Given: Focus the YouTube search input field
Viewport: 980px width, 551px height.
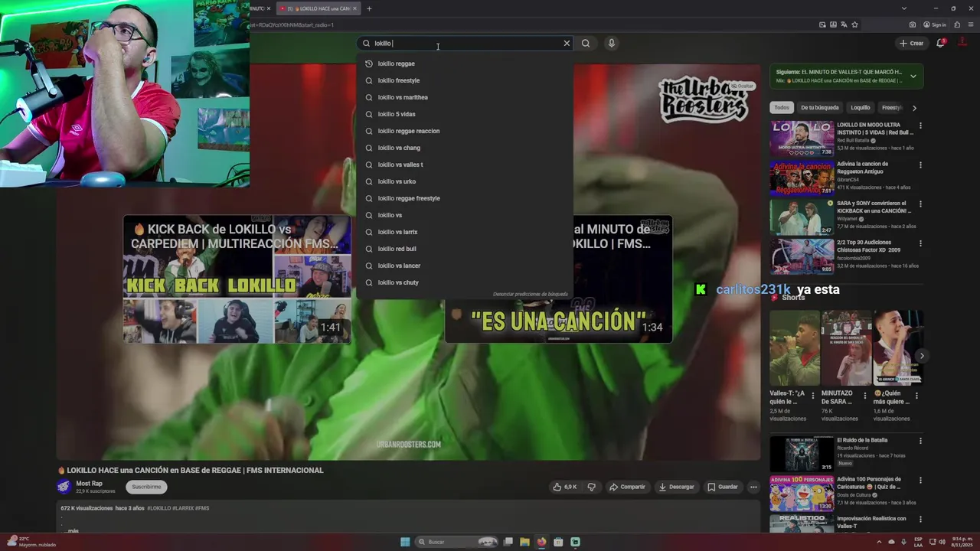Looking at the screenshot, I should [467, 43].
